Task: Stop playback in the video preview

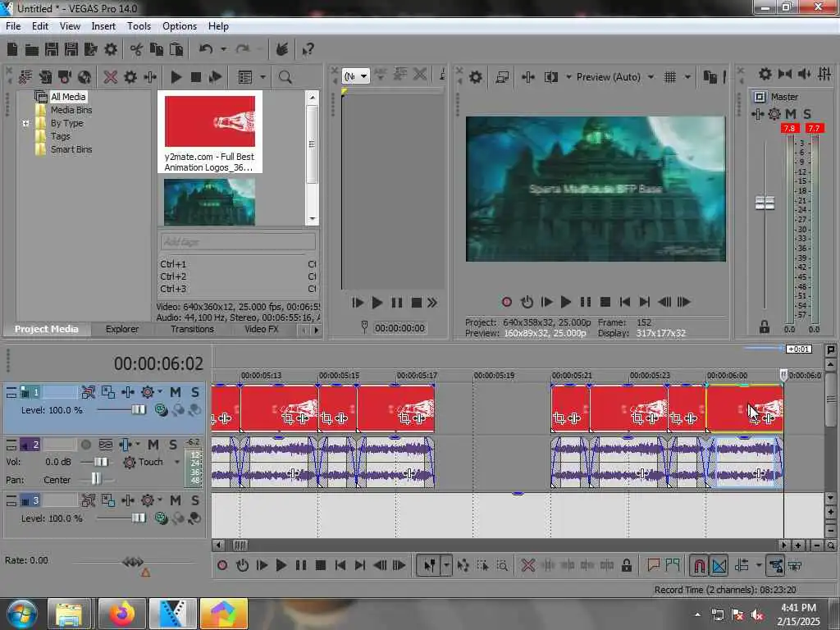Action: tap(605, 302)
